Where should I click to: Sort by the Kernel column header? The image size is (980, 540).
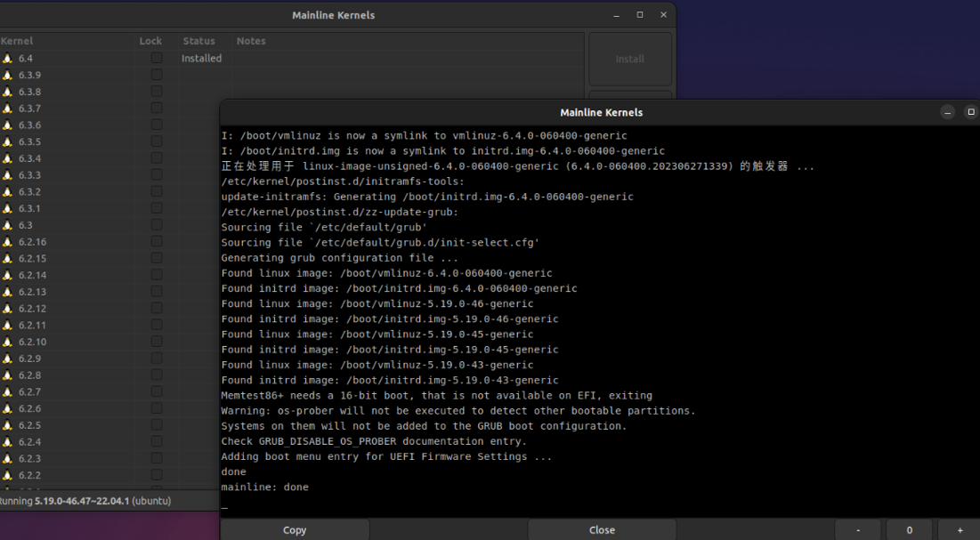(17, 41)
